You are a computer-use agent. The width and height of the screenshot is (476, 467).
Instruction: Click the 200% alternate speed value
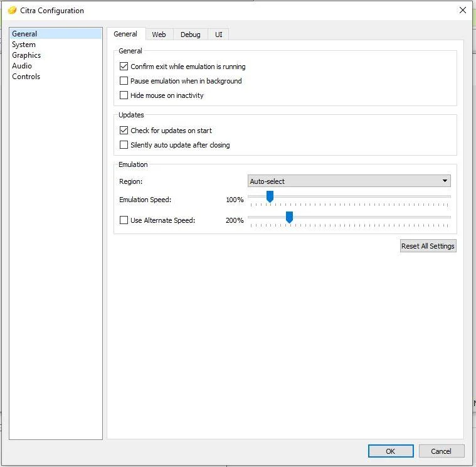235,220
